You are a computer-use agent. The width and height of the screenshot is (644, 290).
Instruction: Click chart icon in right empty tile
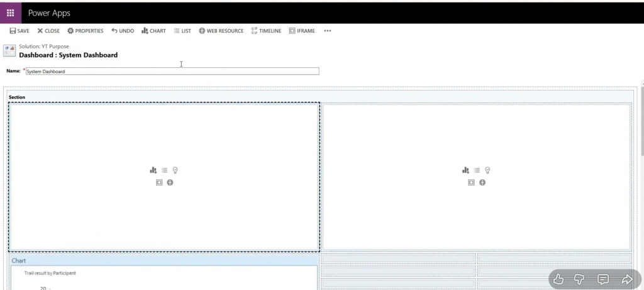465,170
